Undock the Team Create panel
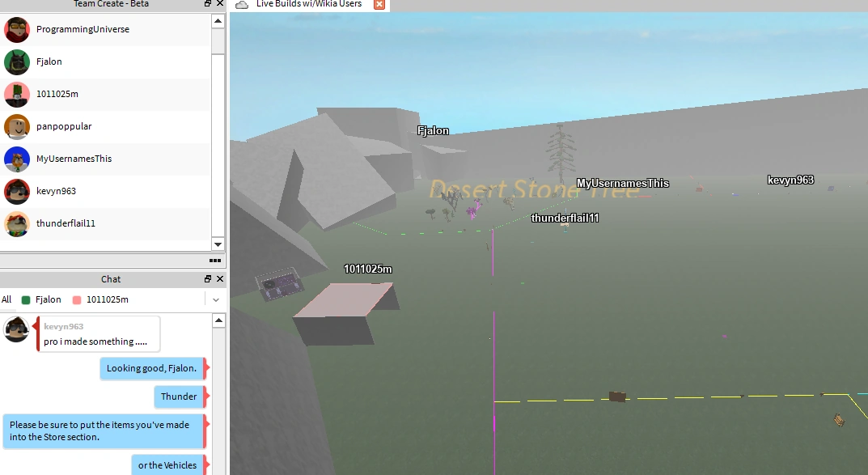 pyautogui.click(x=208, y=4)
